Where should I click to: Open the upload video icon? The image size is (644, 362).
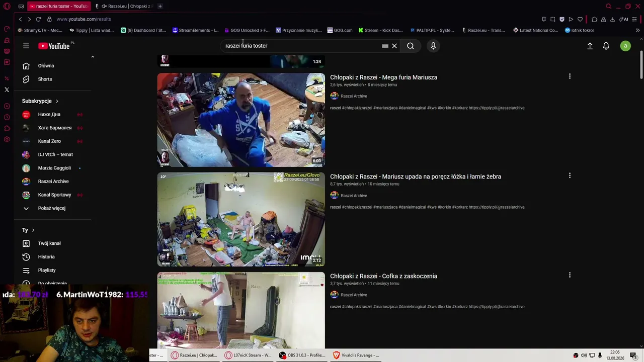[590, 46]
